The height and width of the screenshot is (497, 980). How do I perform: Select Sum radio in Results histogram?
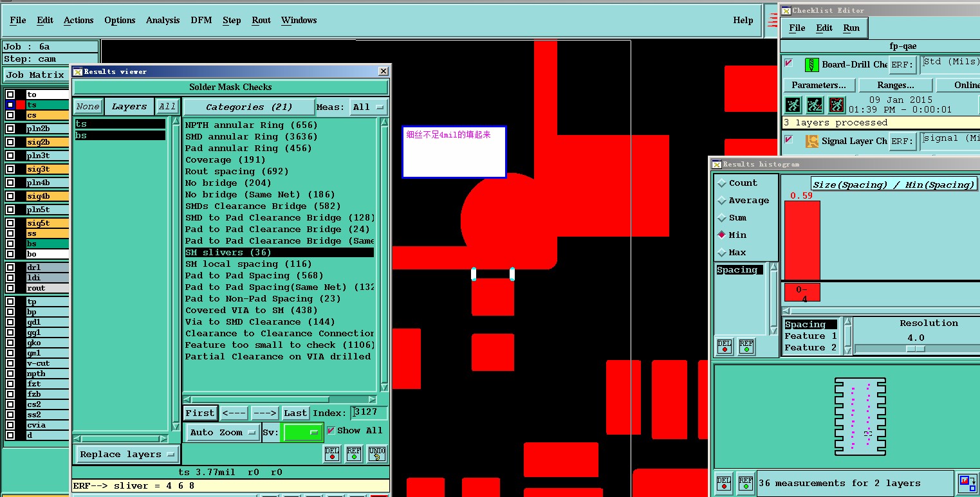pos(721,218)
